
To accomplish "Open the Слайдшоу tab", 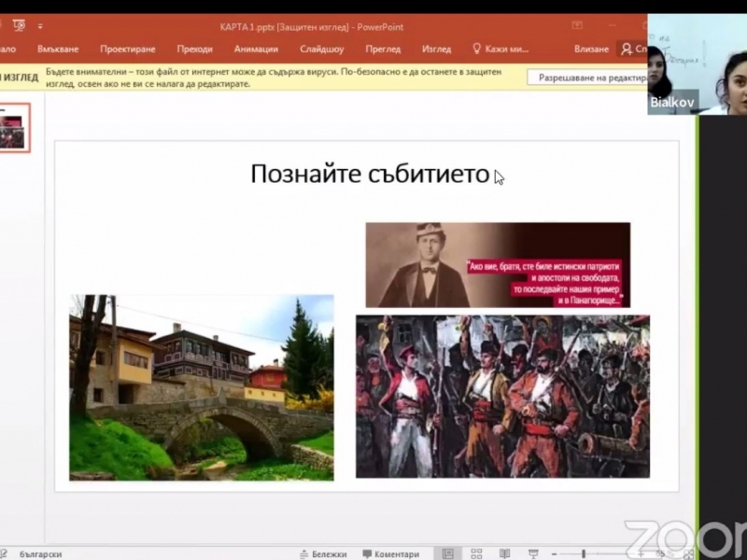I will (321, 49).
